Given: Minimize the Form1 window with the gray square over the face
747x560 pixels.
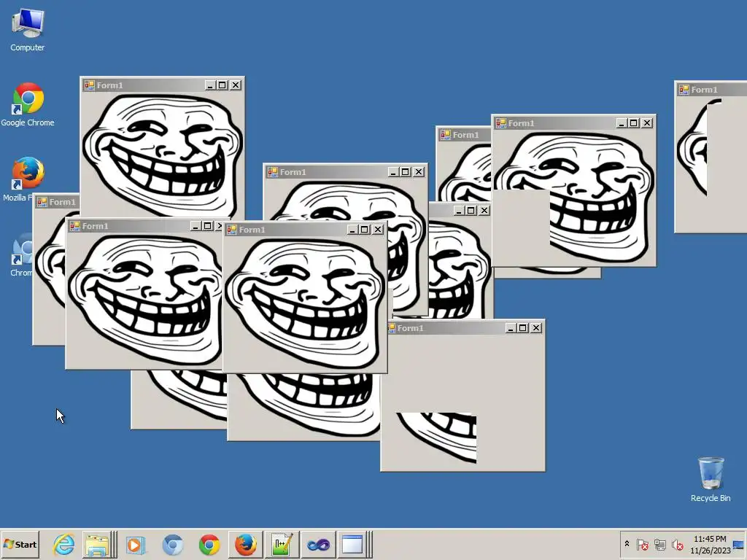Looking at the screenshot, I should 622,122.
